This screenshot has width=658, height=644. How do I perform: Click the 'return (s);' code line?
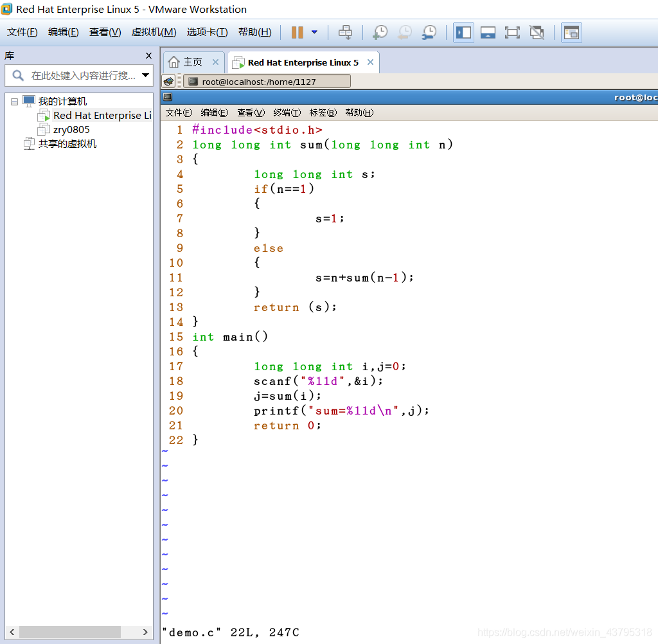pos(294,307)
